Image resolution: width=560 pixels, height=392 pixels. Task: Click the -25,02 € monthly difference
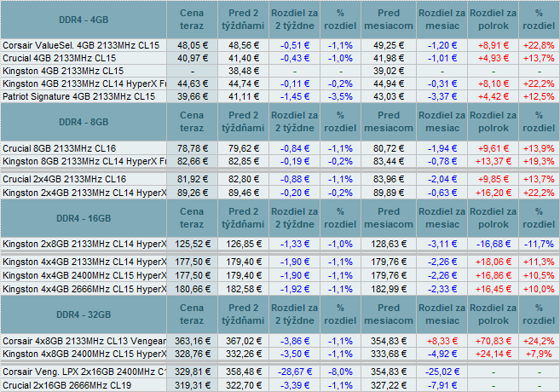[x=442, y=372]
